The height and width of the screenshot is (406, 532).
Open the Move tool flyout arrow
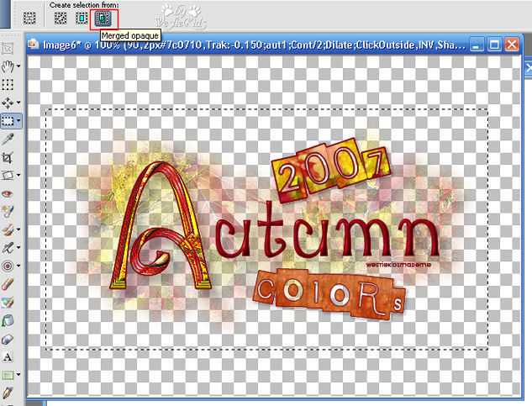pos(18,103)
